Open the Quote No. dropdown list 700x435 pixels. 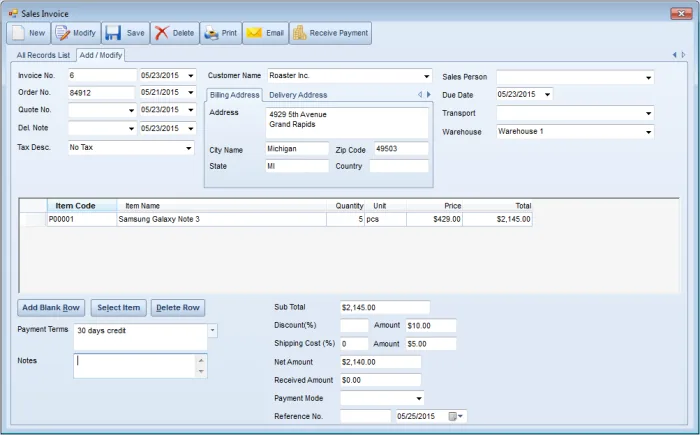point(131,110)
